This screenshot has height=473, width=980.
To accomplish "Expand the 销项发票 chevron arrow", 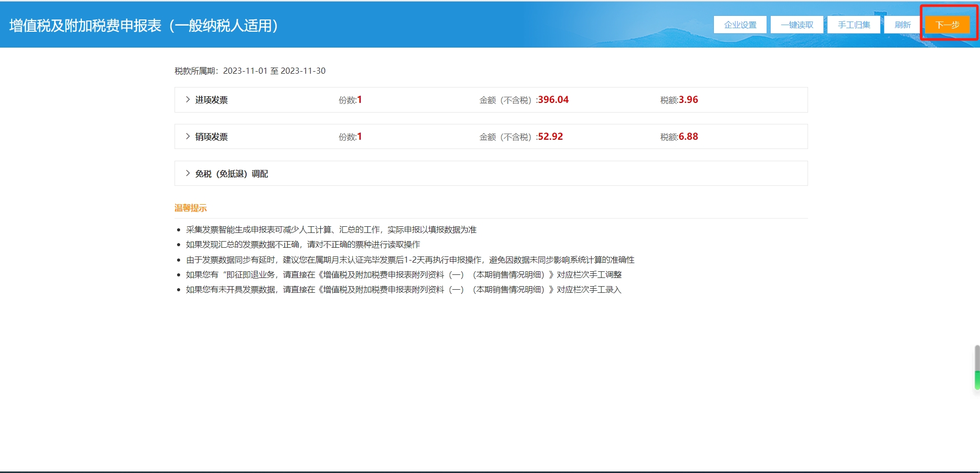I will (188, 137).
